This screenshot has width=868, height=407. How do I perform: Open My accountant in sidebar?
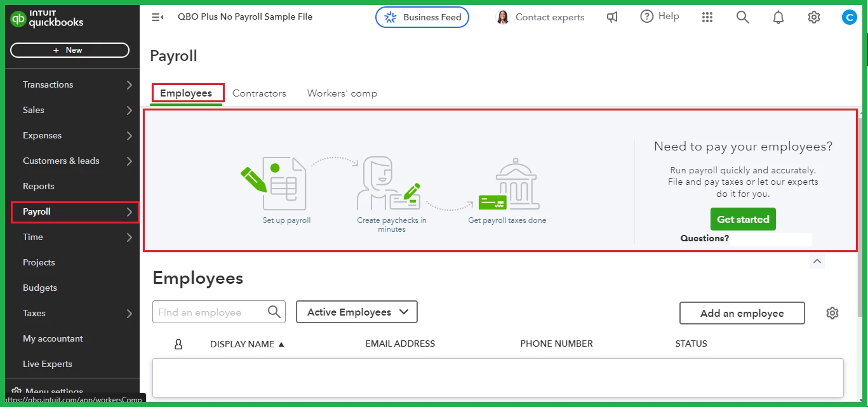tap(53, 338)
